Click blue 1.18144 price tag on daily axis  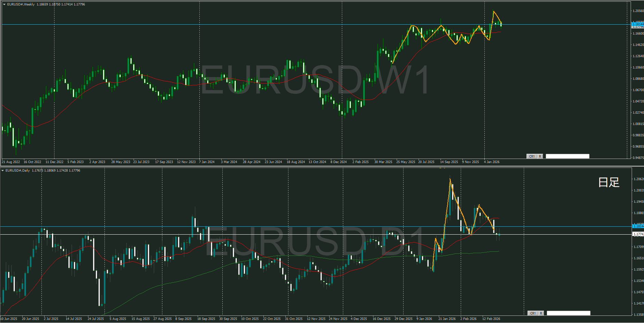[637, 226]
